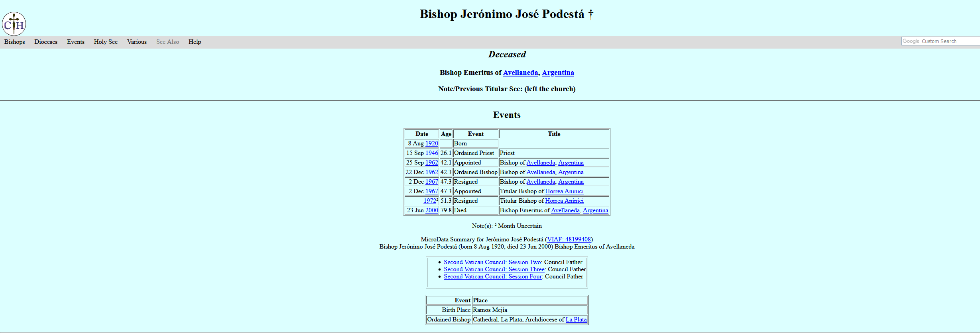This screenshot has height=333, width=980.
Task: Open the 1972 year link
Action: (x=430, y=201)
